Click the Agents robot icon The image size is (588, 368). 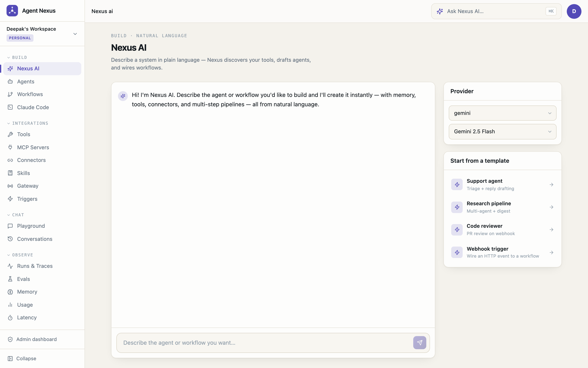click(10, 82)
